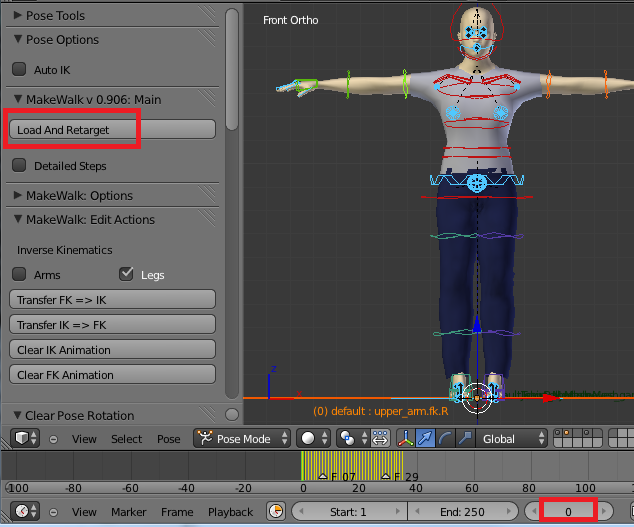Enable the Detailed Steps checkbox
Screen dimensions: 634x527
(19, 166)
